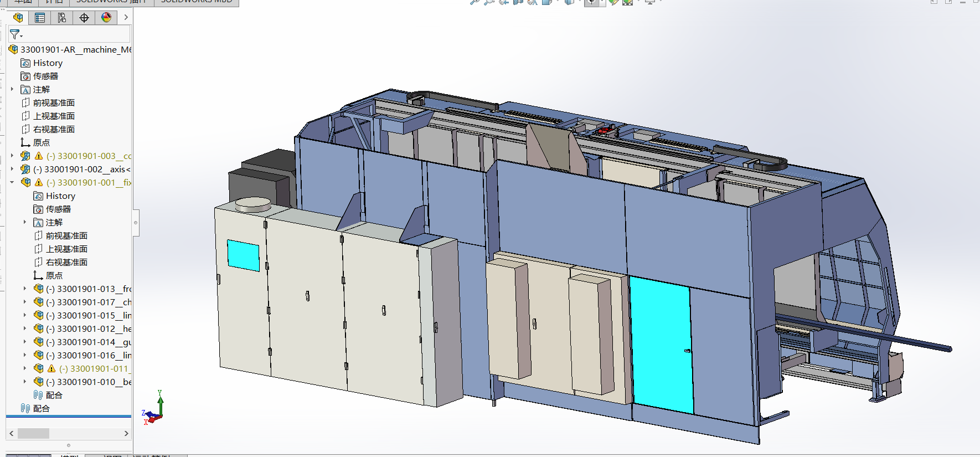Click the panel collapse handle on tree edge
The image size is (980, 457).
point(136,223)
